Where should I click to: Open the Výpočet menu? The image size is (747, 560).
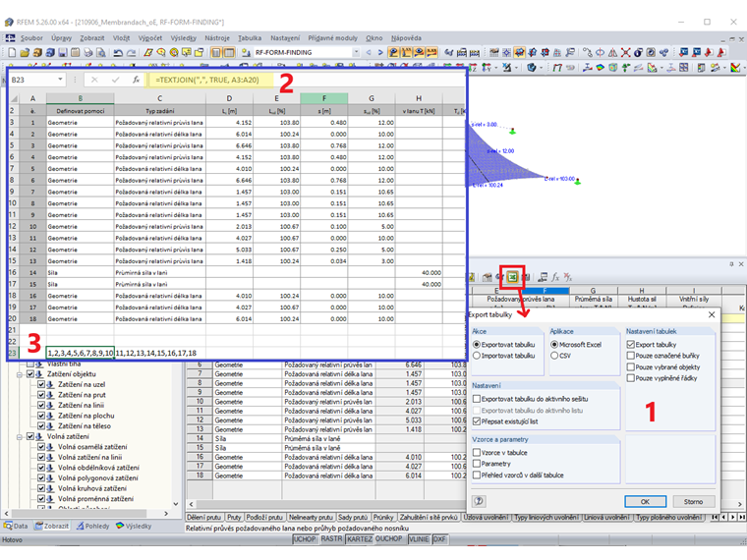click(x=150, y=38)
